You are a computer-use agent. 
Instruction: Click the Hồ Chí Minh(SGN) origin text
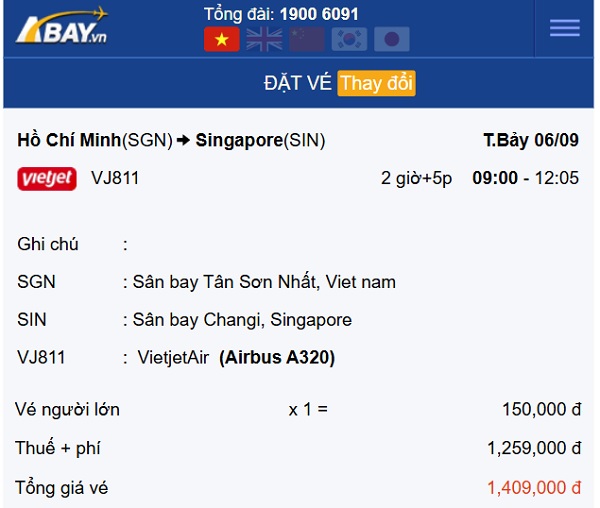(x=95, y=140)
